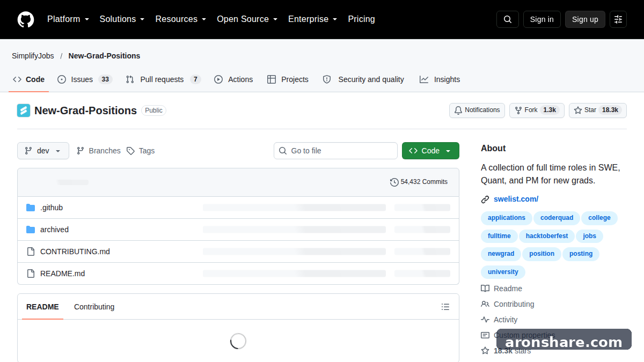644x362 pixels.
Task: Click the Notifications button
Action: point(477,110)
